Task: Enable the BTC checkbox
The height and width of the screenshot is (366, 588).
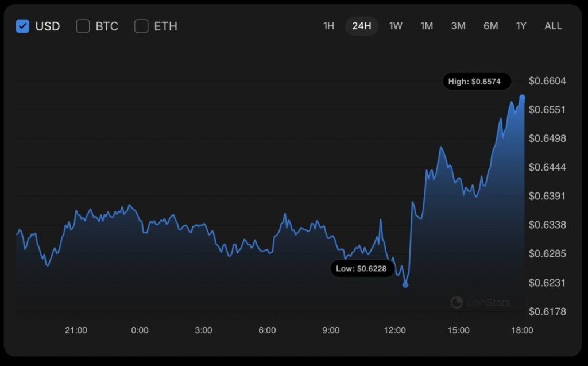Action: 83,26
